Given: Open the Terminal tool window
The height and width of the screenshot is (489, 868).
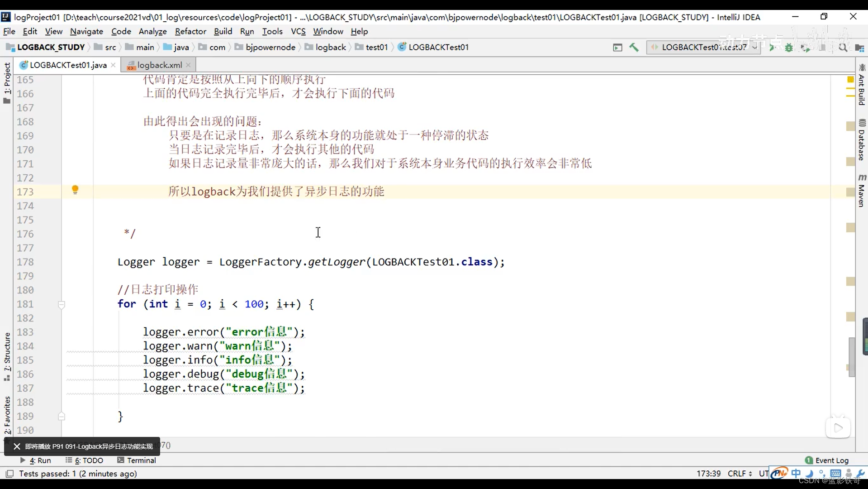Looking at the screenshot, I should pos(137,460).
